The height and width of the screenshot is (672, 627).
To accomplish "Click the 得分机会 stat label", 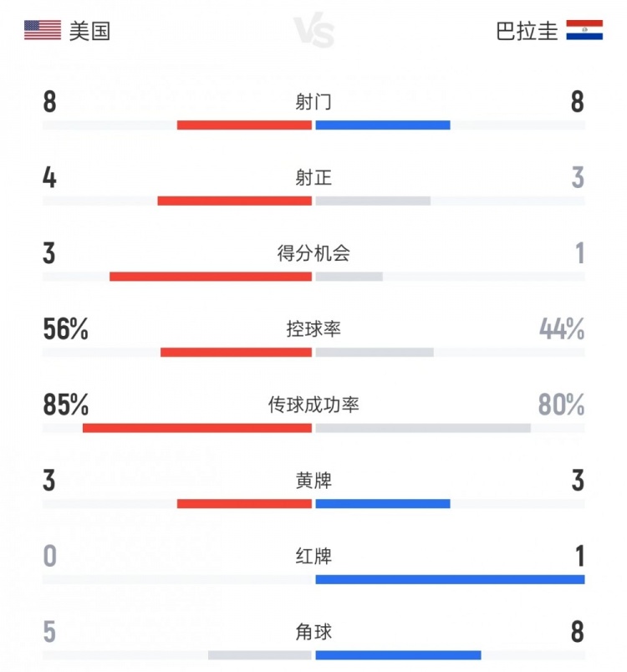I will click(x=313, y=253).
